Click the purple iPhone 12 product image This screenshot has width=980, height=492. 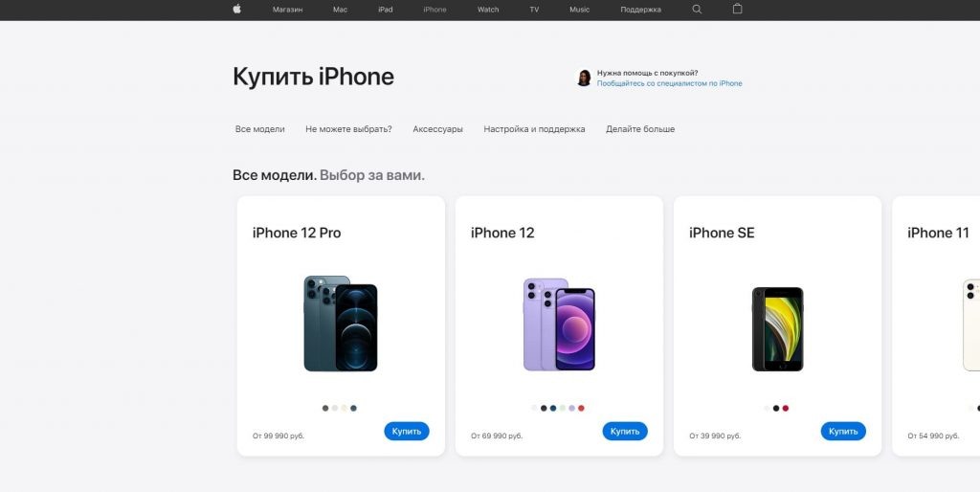click(559, 324)
